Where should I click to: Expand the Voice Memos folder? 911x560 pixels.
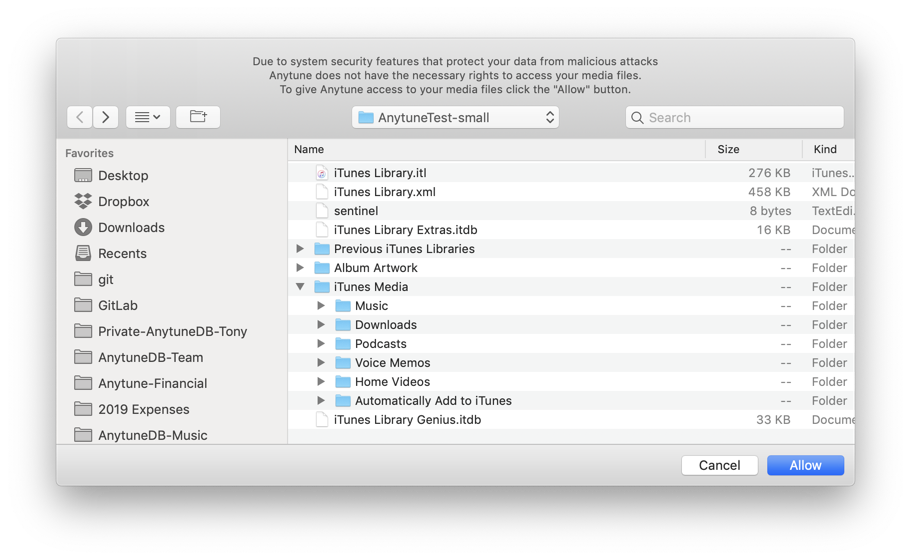point(321,362)
